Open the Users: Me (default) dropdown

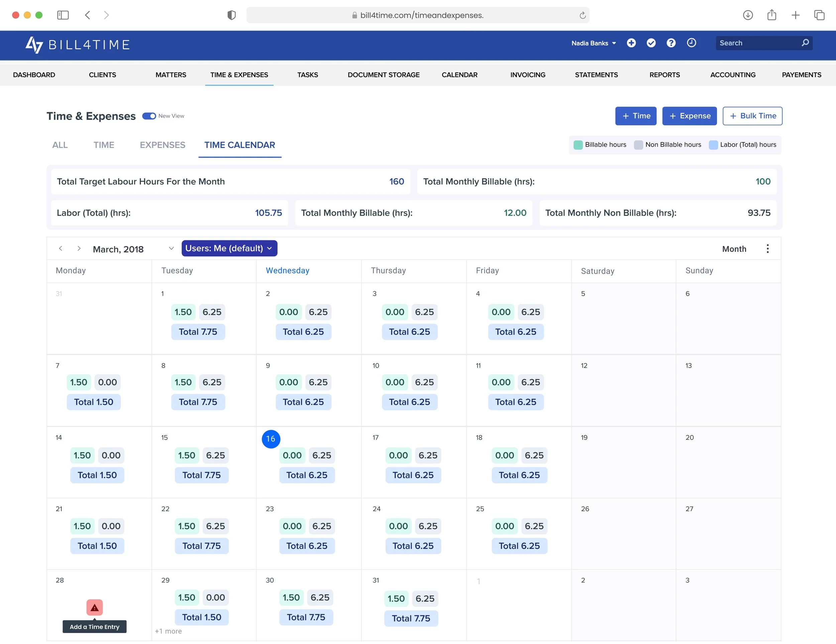coord(229,248)
